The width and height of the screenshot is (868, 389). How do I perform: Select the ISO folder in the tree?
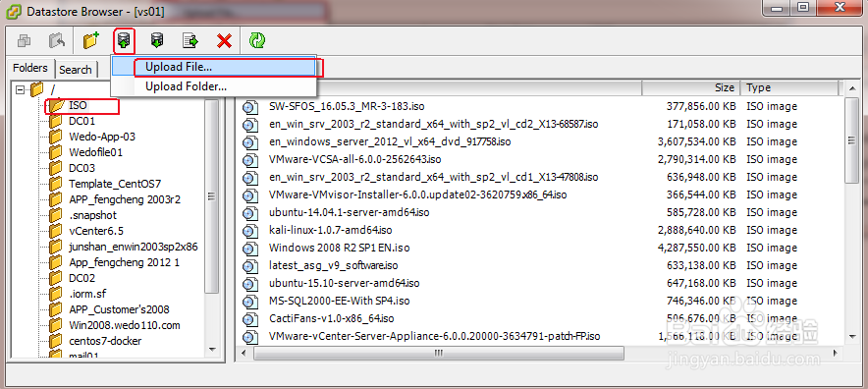click(78, 105)
